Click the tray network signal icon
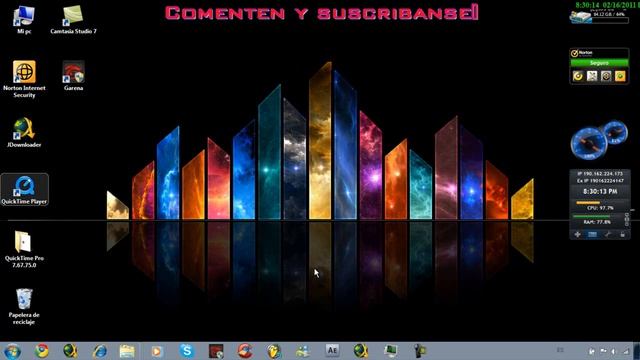This screenshot has height=360, width=640. [x=626, y=351]
